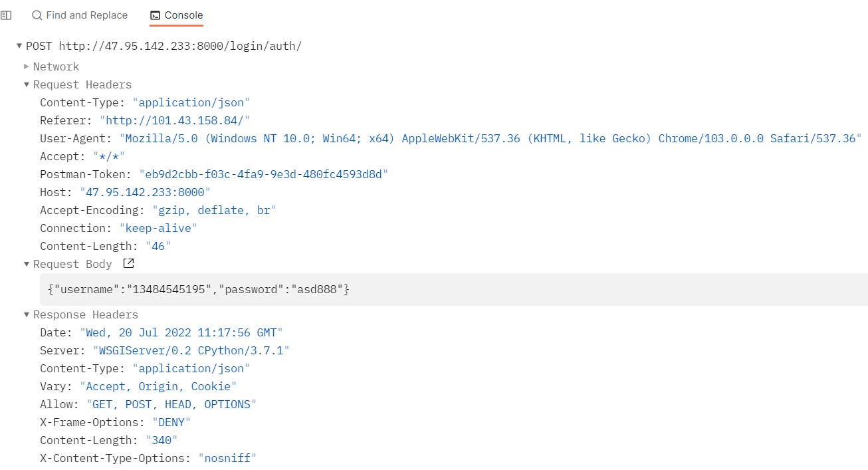The width and height of the screenshot is (868, 470).
Task: Click the request body JSON text block
Action: [x=198, y=290]
